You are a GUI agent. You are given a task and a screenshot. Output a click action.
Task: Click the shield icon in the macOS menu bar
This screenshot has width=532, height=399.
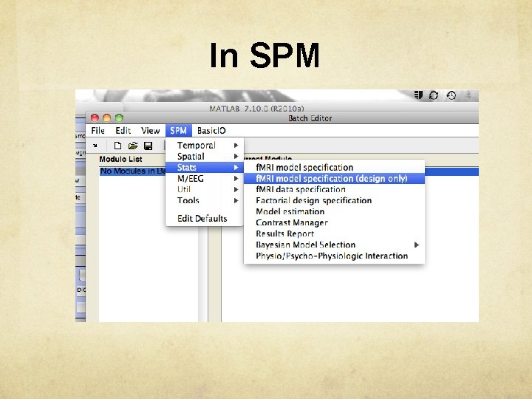(419, 95)
